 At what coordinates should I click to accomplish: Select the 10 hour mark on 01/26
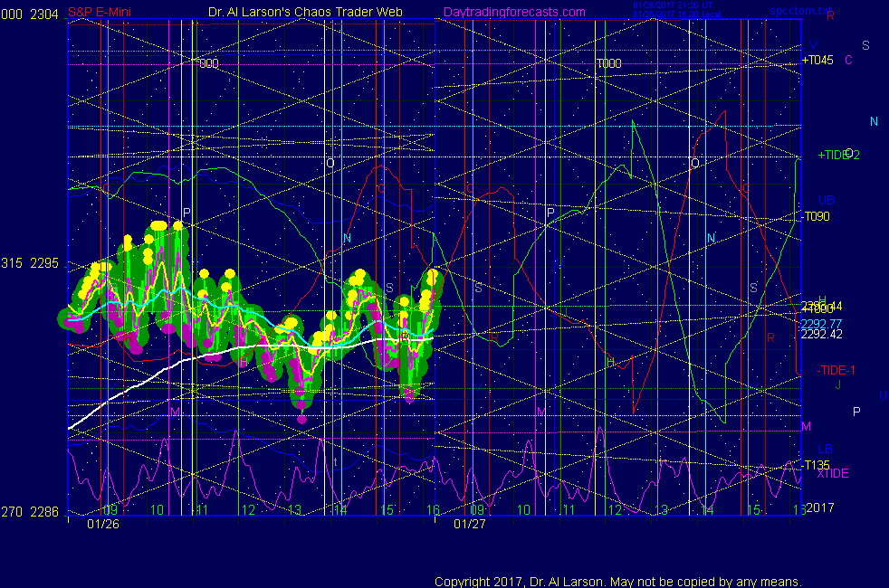(x=157, y=510)
